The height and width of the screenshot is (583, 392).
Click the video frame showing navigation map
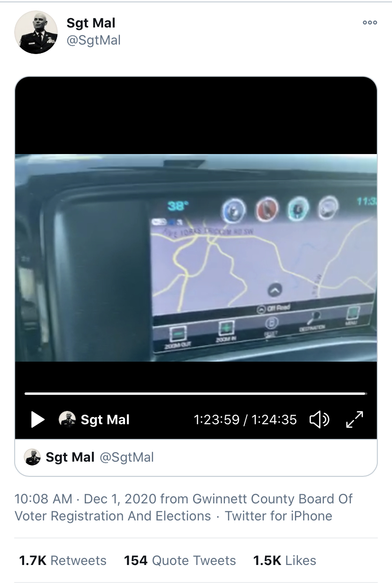pos(196,257)
